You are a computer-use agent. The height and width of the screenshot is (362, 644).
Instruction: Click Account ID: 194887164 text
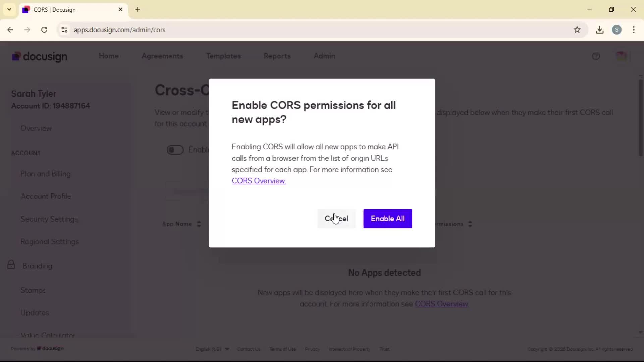coord(51,106)
